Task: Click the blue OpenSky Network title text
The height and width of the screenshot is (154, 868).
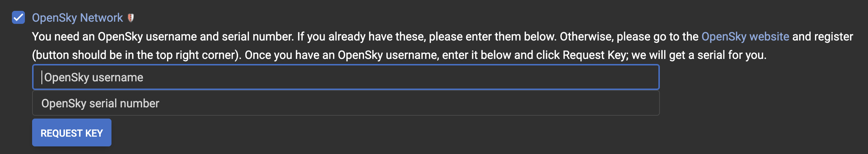Action: (x=77, y=18)
